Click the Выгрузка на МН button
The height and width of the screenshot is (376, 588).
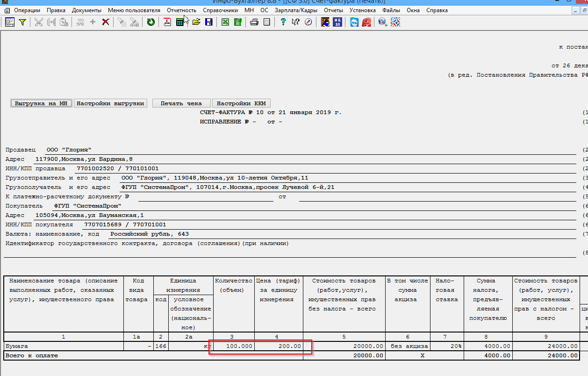pos(41,103)
